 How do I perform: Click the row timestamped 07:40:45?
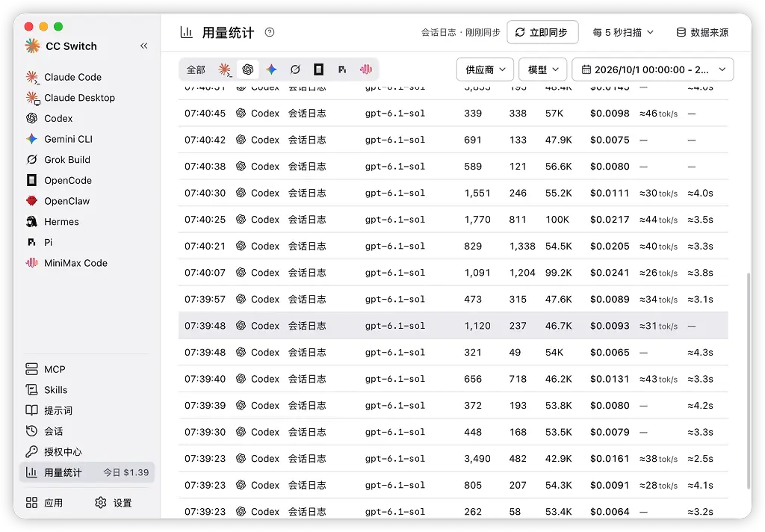[453, 114]
